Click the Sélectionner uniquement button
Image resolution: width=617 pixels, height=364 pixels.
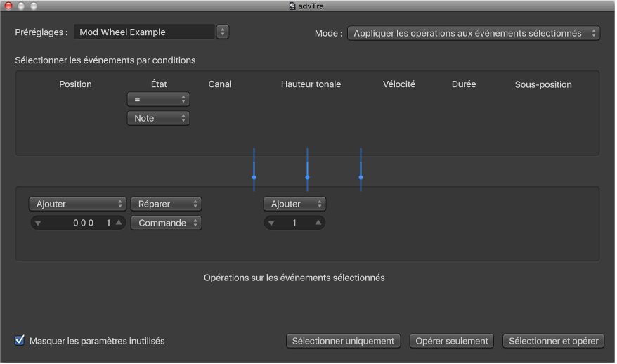pyautogui.click(x=343, y=341)
